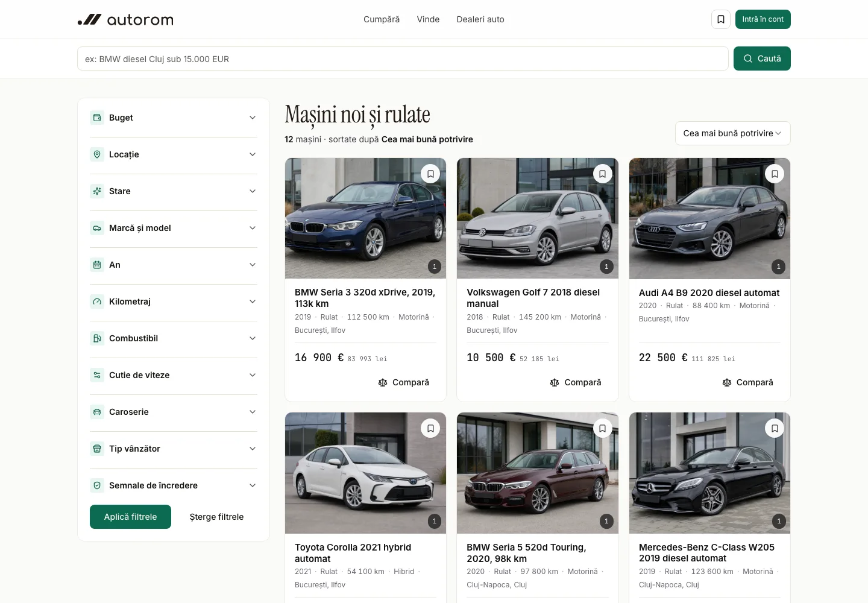The image size is (868, 603).
Task: Click the An calendar icon
Action: pos(97,265)
